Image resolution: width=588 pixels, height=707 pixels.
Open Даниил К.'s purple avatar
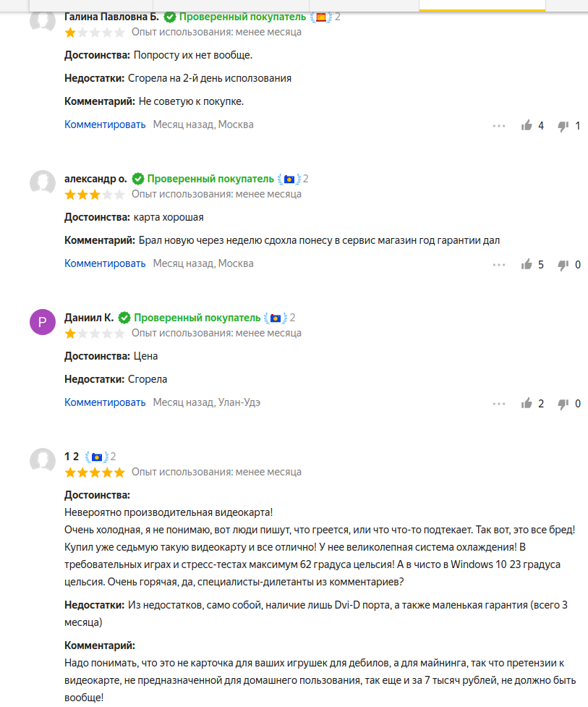pos(43,321)
